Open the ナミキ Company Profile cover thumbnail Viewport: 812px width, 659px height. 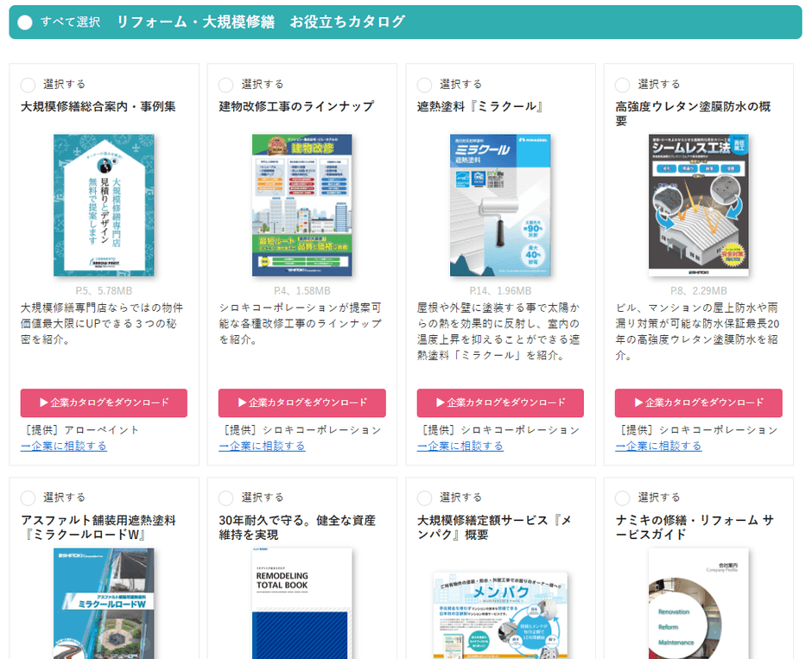coord(698,603)
